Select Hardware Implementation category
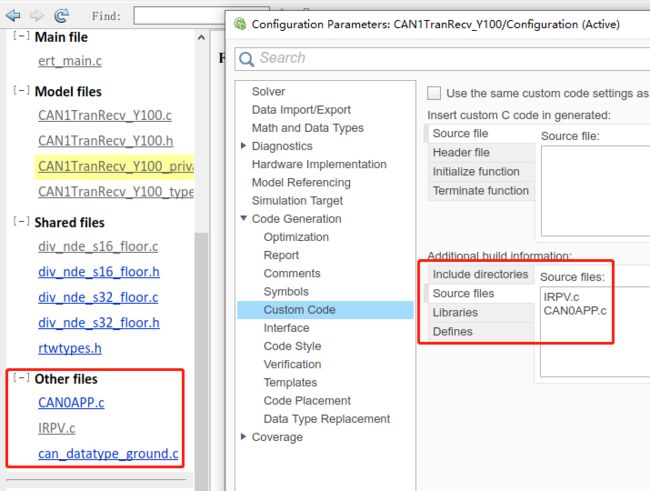 319,165
